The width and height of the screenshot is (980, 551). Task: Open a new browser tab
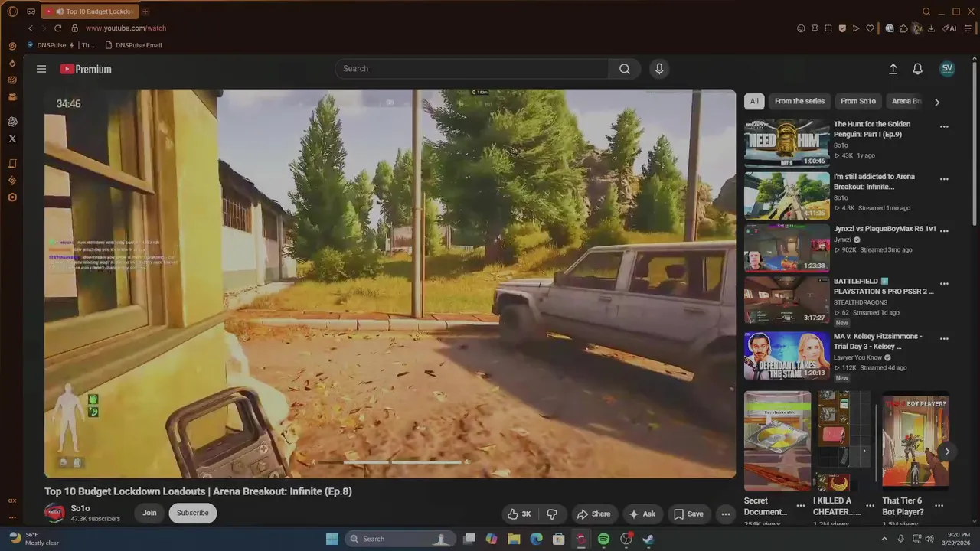tap(145, 11)
